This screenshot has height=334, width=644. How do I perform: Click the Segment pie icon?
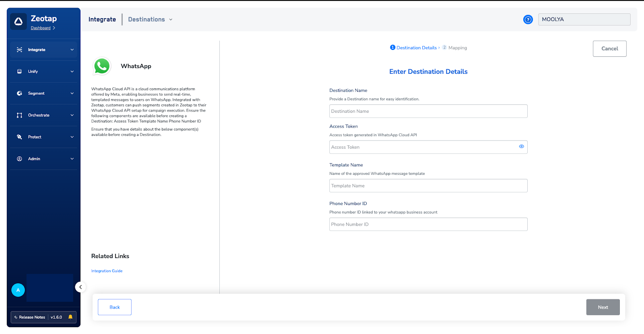19,93
